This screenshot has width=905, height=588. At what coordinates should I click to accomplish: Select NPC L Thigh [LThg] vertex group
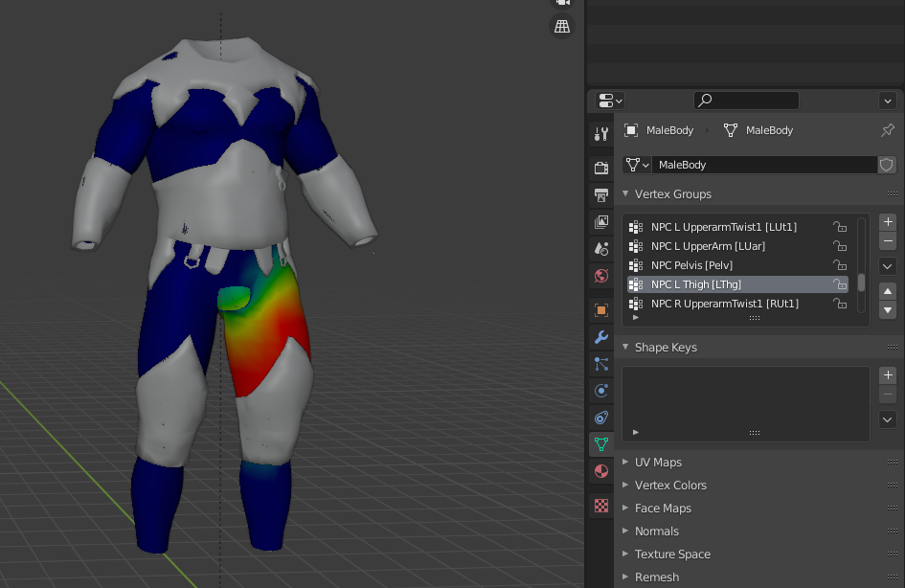point(737,284)
